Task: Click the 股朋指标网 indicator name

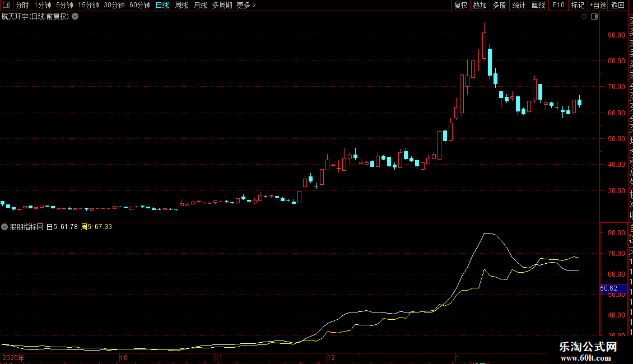Action: (x=27, y=227)
